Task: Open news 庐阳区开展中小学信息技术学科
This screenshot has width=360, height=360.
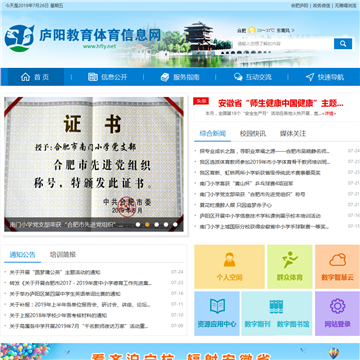Action: point(260,216)
